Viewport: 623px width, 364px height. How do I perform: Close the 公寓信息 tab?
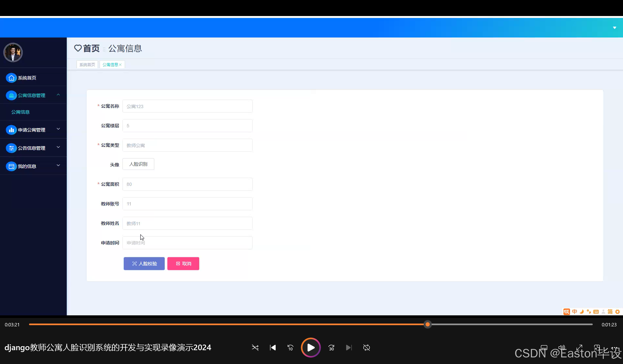[120, 65]
